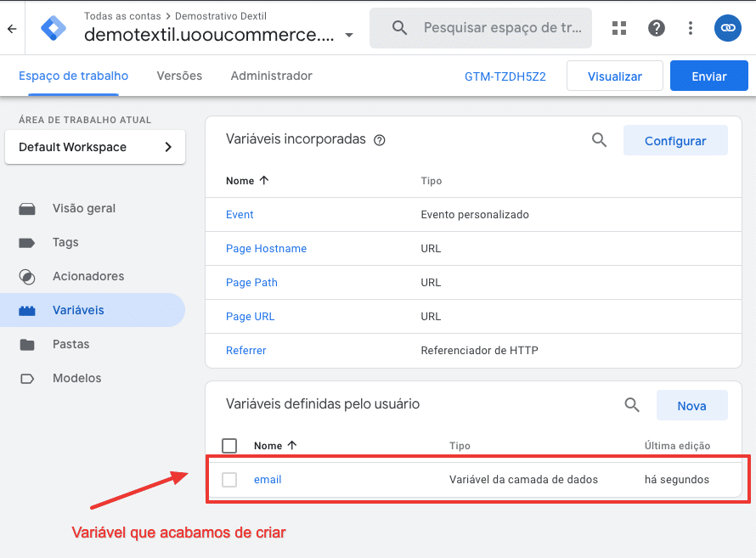Screen dimensions: 756x558
Task: Switch to the Administrador tab
Action: pos(271,76)
